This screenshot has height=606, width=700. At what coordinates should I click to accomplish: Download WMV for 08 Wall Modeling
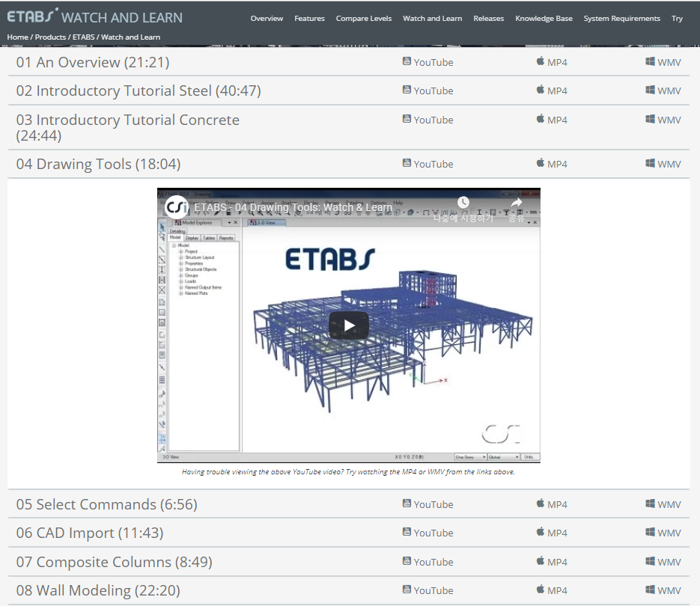click(663, 590)
